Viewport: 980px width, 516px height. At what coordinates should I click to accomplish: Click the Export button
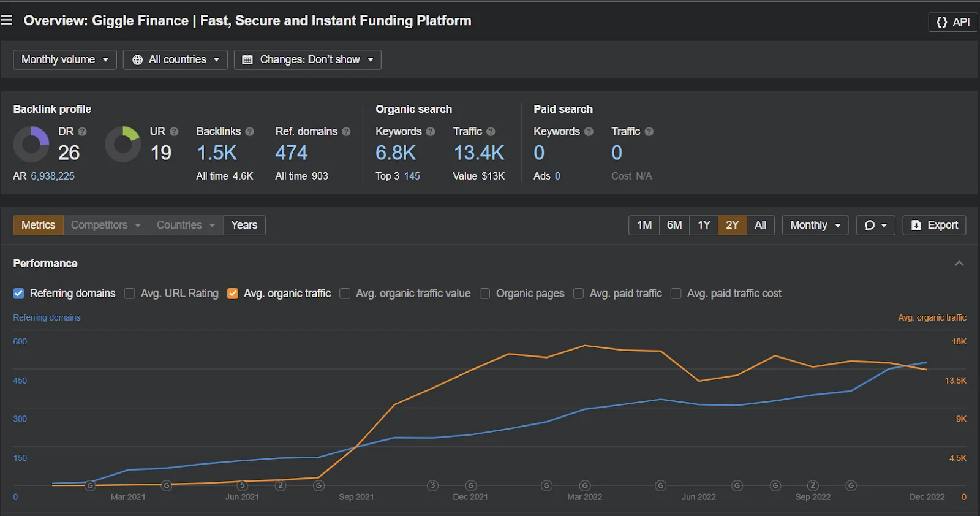tap(934, 225)
